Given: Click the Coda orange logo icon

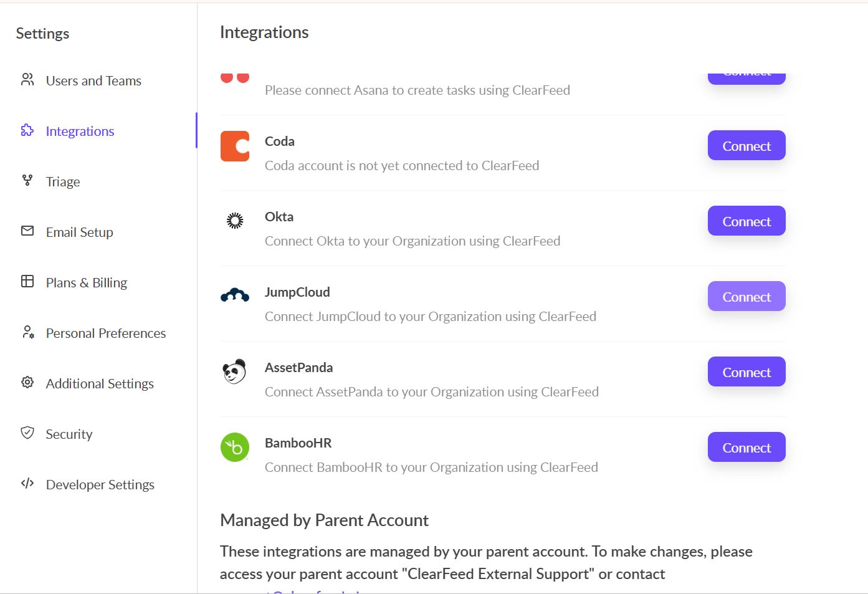Looking at the screenshot, I should click(235, 146).
